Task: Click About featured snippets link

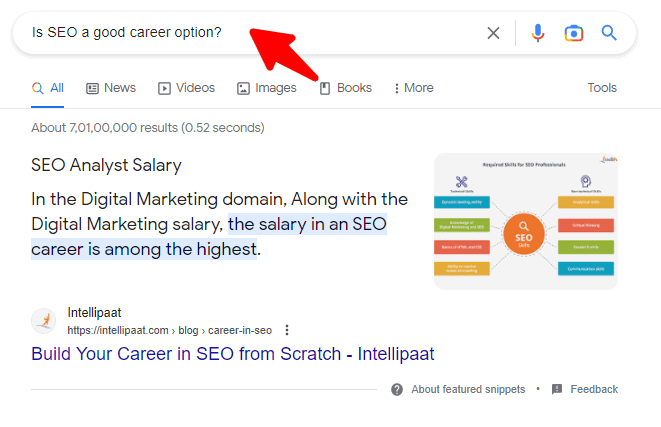Action: [x=469, y=389]
